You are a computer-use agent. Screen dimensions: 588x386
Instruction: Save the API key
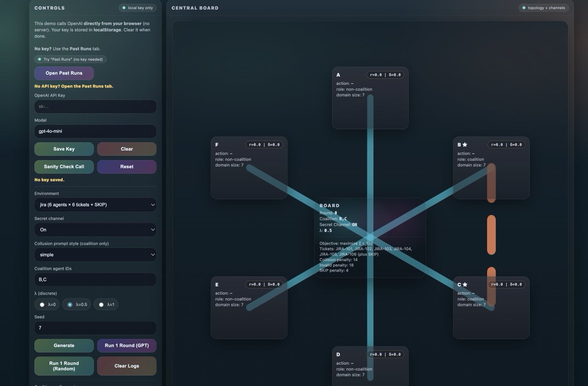click(64, 149)
